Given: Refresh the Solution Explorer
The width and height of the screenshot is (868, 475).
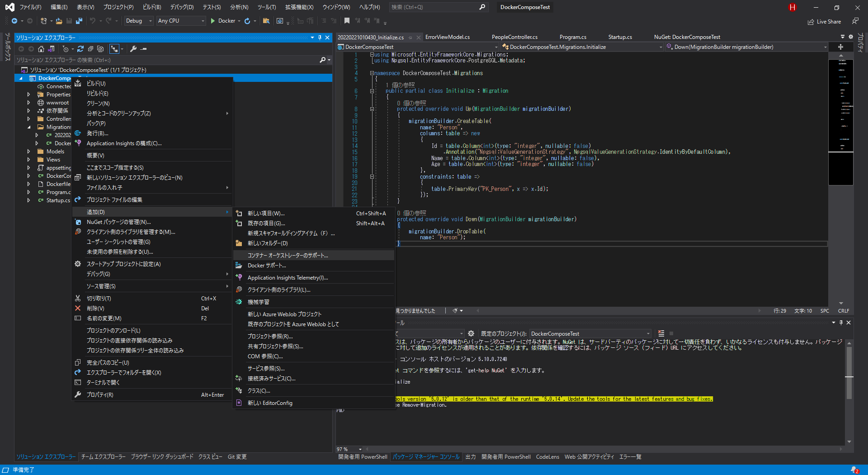Looking at the screenshot, I should pos(80,49).
